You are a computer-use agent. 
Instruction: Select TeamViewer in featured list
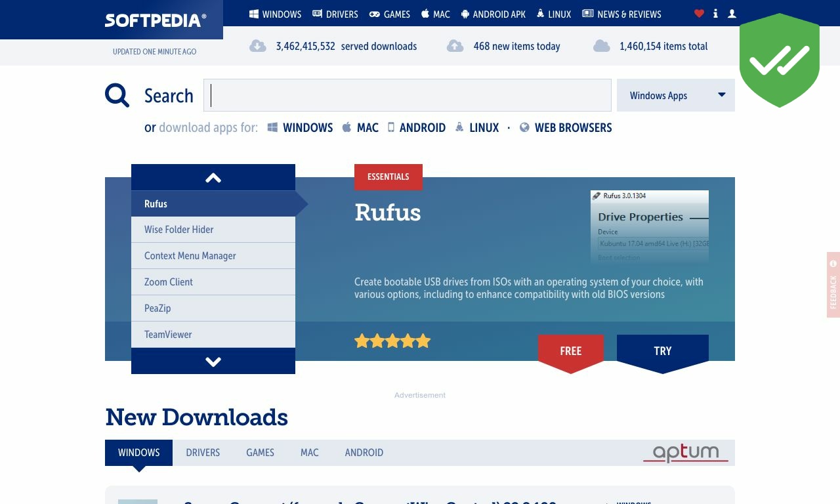[x=213, y=335]
